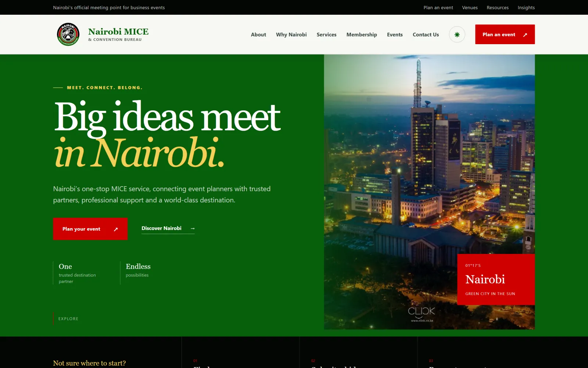
Task: Toggle the theme switch sun icon
Action: (457, 35)
